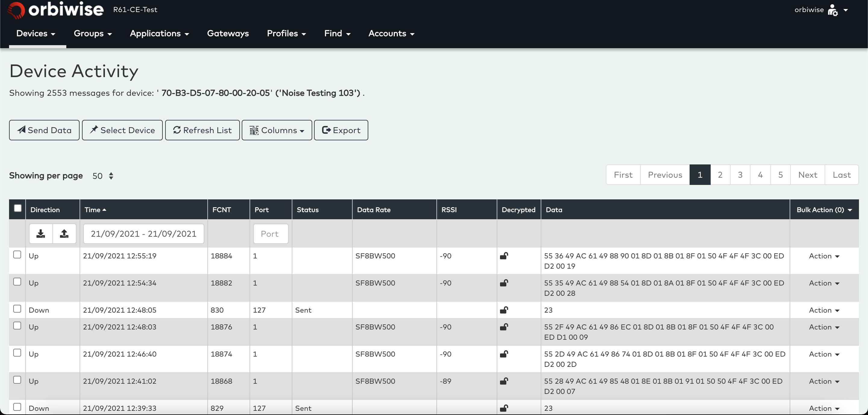Go to page 4

point(760,175)
